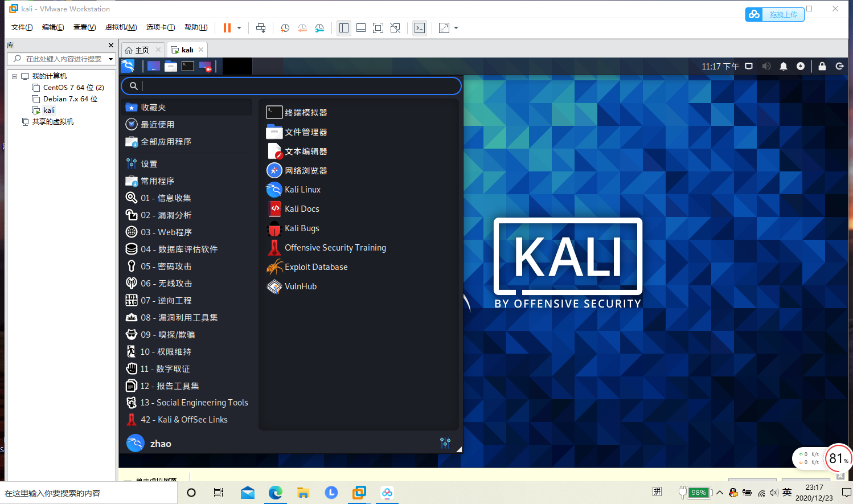Click settings icon at menu bottom right
Screen dimensions: 853x504
coord(445,442)
